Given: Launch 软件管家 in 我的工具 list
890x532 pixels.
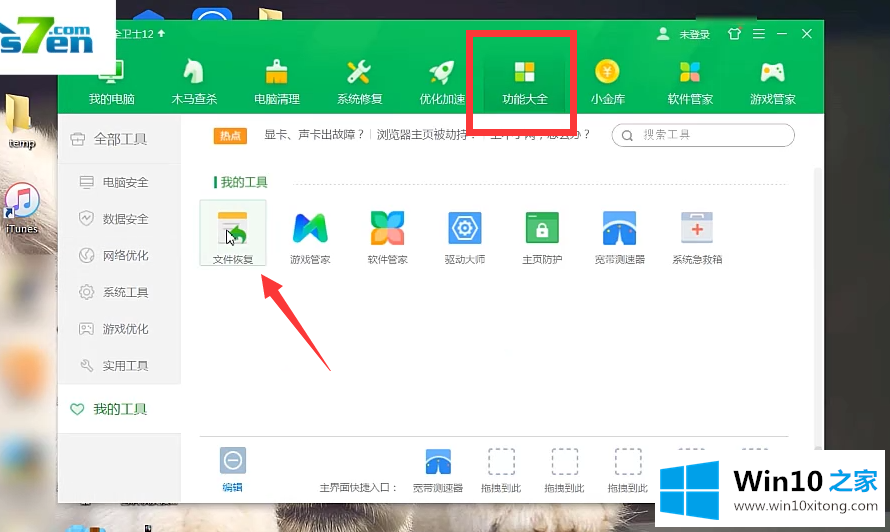Looking at the screenshot, I should coord(387,237).
